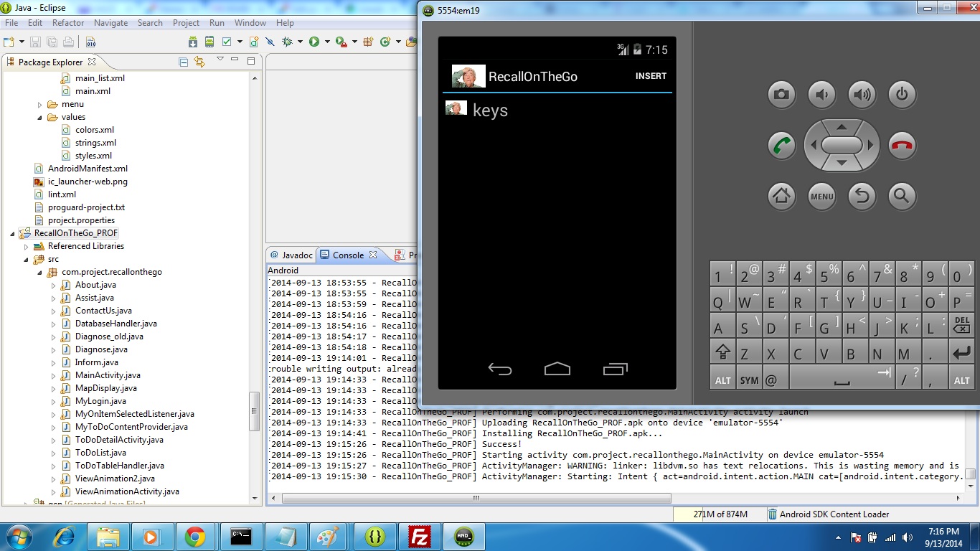Click emulator hardware back button

coord(862,196)
